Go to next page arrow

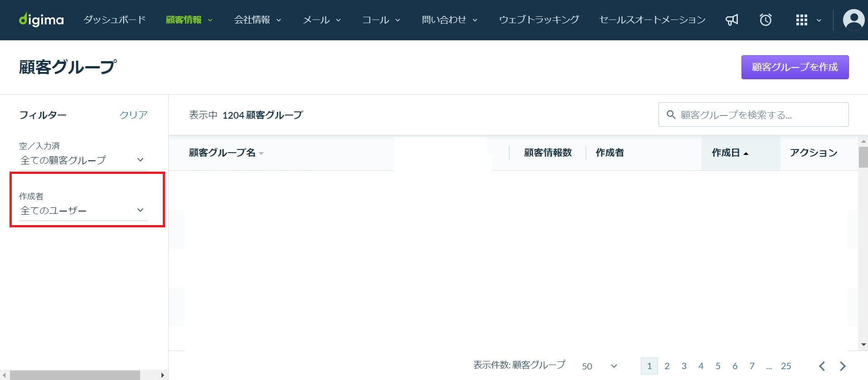click(843, 366)
